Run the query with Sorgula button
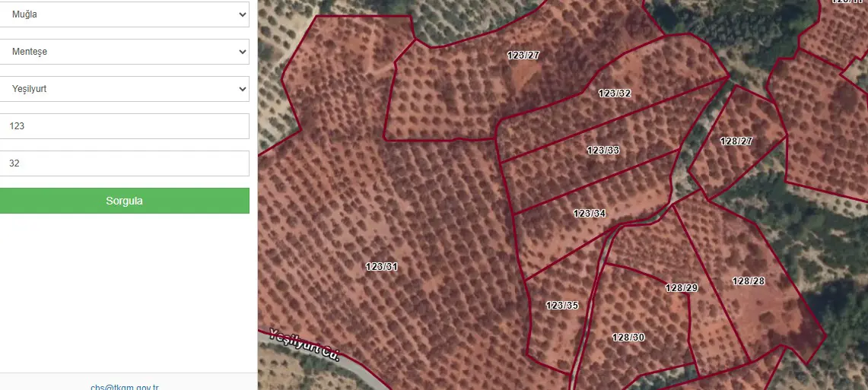This screenshot has height=390, width=868. click(x=125, y=201)
